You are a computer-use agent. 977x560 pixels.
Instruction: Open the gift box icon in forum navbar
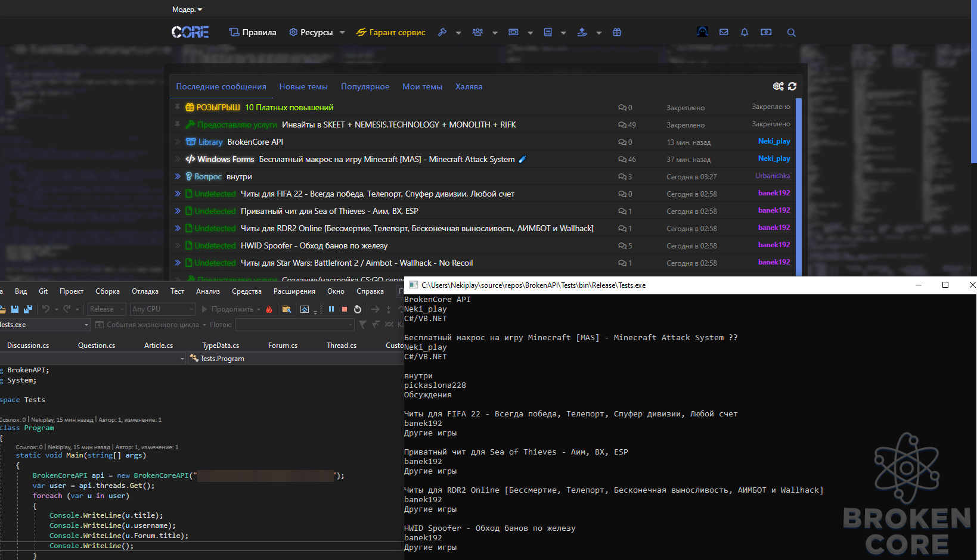coord(617,32)
